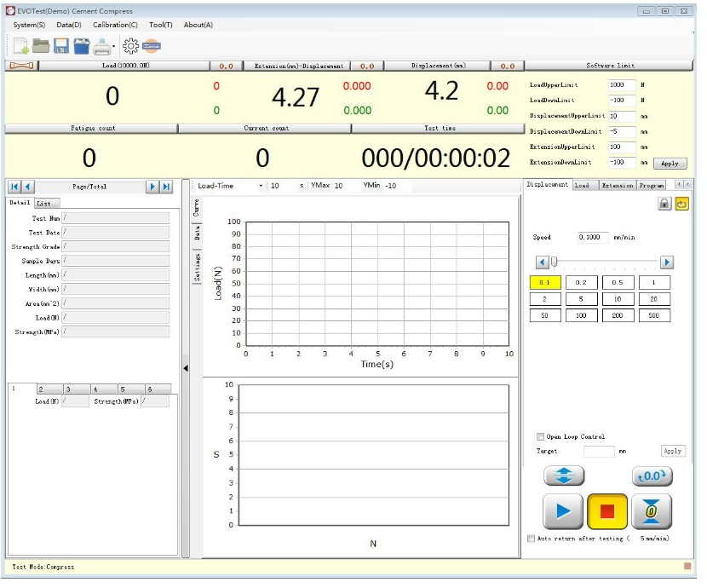Open settings with the gear icon

[131, 46]
